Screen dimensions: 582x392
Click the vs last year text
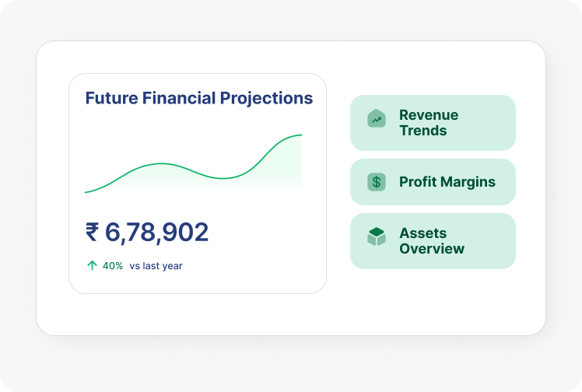click(156, 266)
